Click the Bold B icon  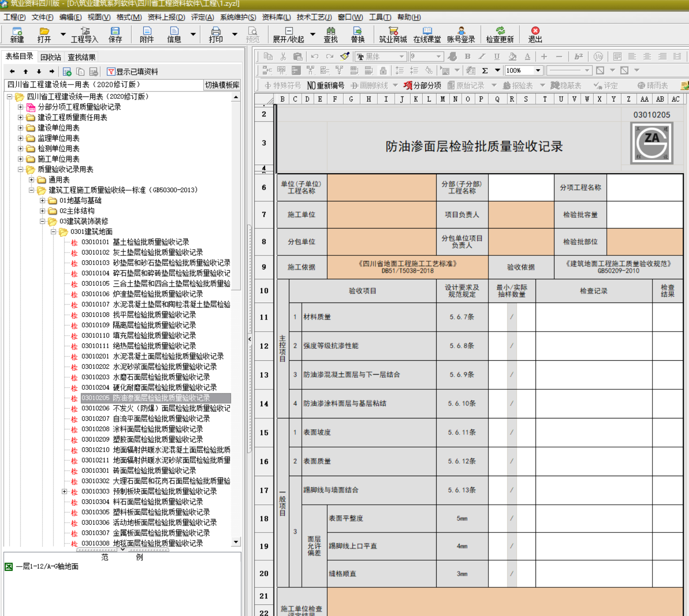tap(468, 56)
